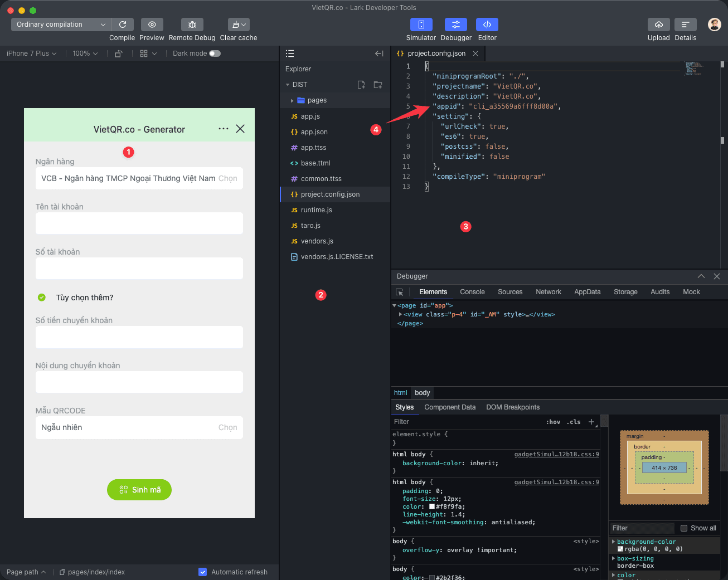
Task: Click the #f8f9fa color swatch
Action: pos(432,507)
